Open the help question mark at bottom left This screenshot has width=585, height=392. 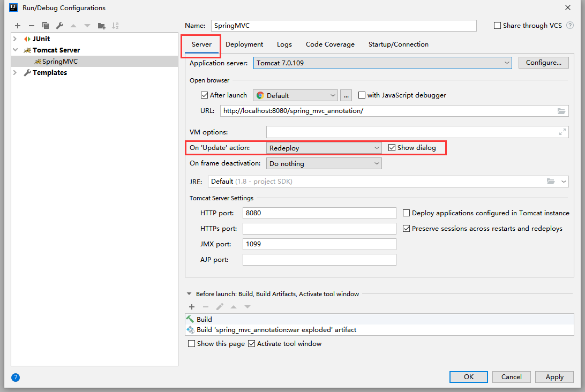(x=16, y=378)
